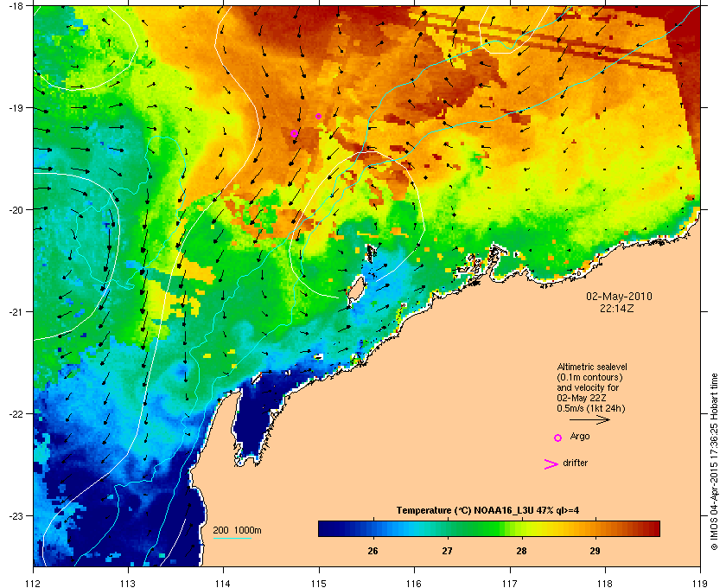Click the '200 1000m' depth label
Screen dimensions: 726x588
click(237, 531)
